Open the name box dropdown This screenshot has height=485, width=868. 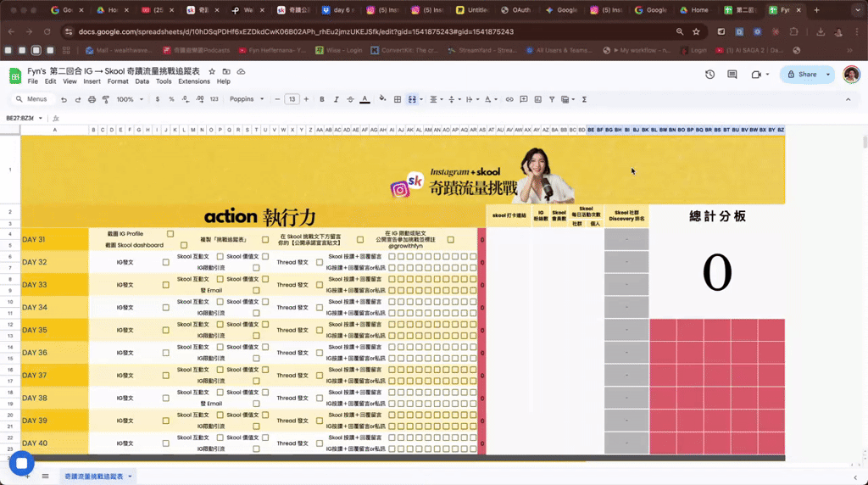pos(41,118)
